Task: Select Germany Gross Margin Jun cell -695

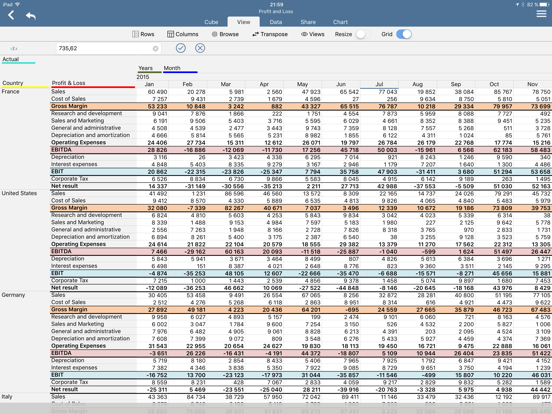Action: (352, 310)
